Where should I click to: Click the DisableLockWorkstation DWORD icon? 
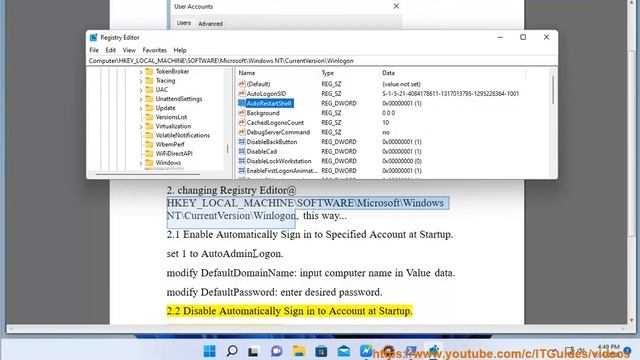242,161
